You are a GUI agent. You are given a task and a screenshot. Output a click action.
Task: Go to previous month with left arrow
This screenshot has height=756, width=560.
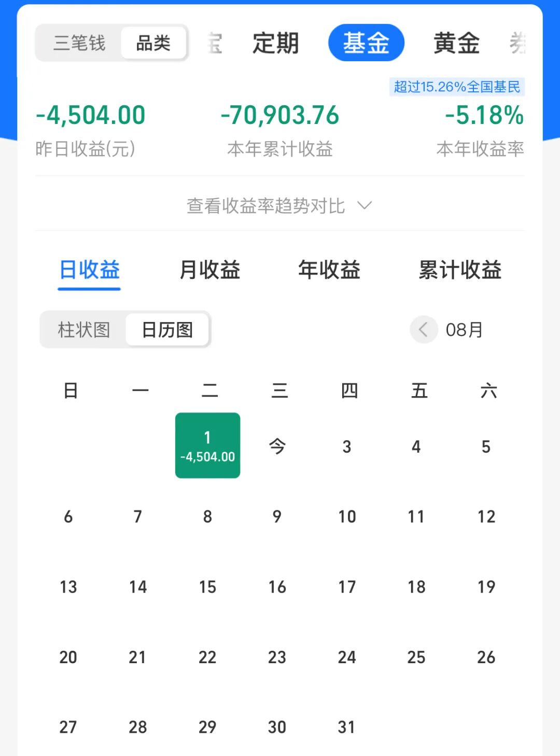click(424, 329)
